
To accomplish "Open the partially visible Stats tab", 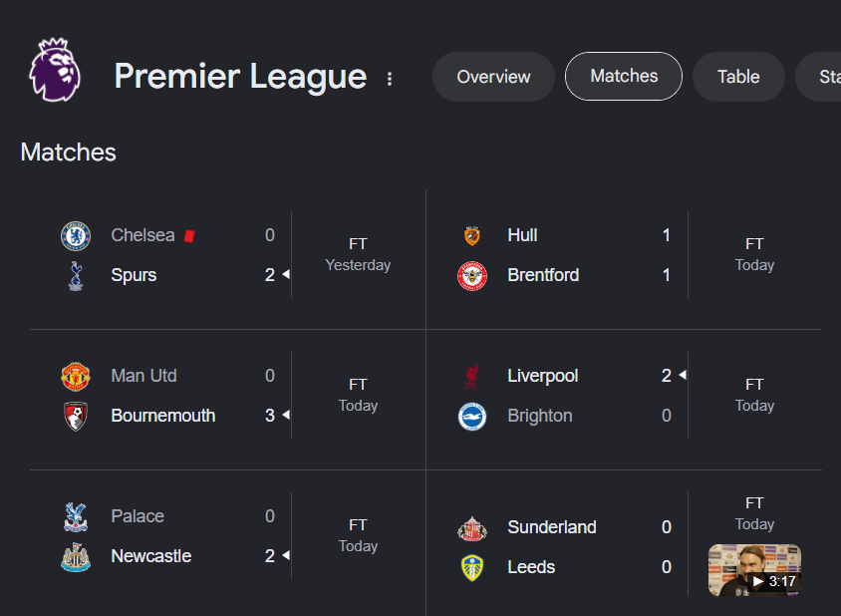I will [x=818, y=77].
